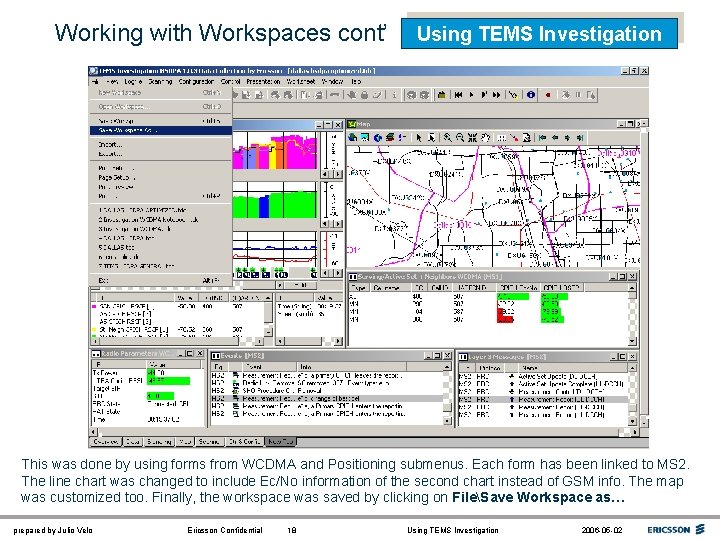720x540 pixels.
Task: Choose Import in File menu
Action: tap(161, 144)
